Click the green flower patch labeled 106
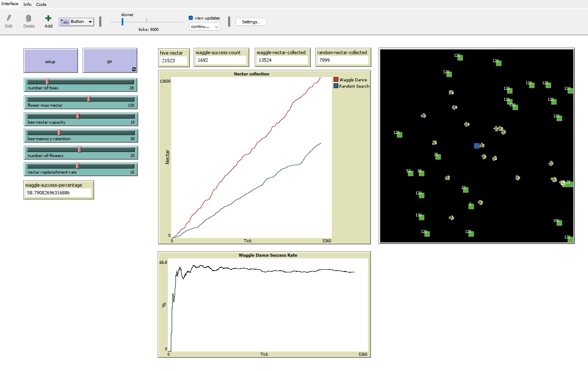Screen dimensions: 588x371 tap(559, 223)
